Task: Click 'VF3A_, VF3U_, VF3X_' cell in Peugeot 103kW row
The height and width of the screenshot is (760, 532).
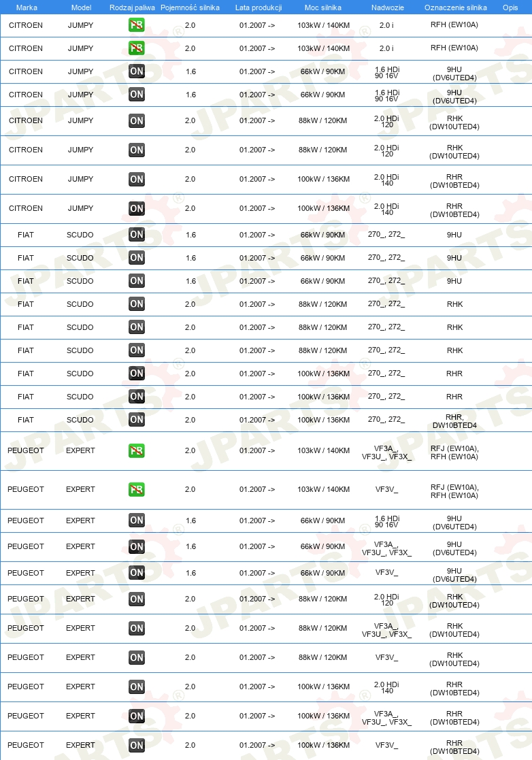Action: pyautogui.click(x=386, y=452)
